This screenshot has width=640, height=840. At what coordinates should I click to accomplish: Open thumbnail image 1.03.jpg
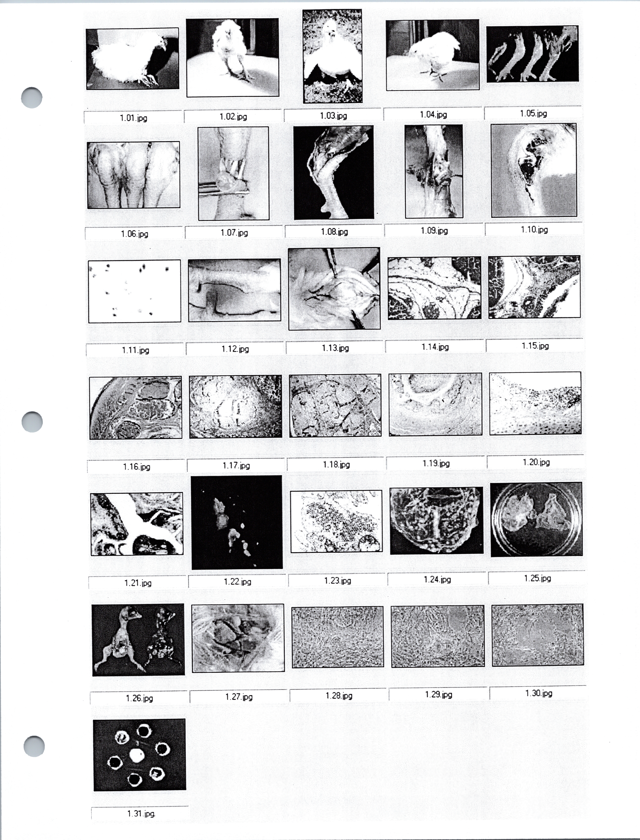click(332, 56)
